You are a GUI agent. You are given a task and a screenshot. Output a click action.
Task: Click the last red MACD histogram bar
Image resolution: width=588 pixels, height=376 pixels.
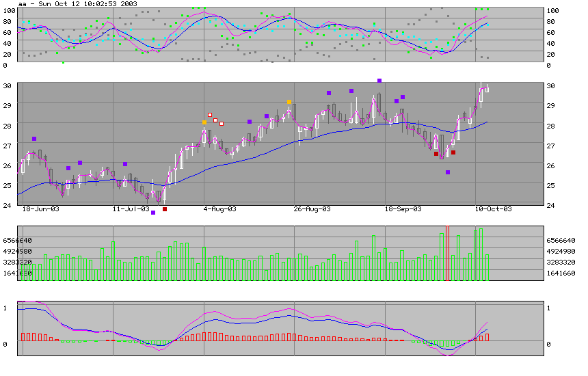click(x=487, y=336)
